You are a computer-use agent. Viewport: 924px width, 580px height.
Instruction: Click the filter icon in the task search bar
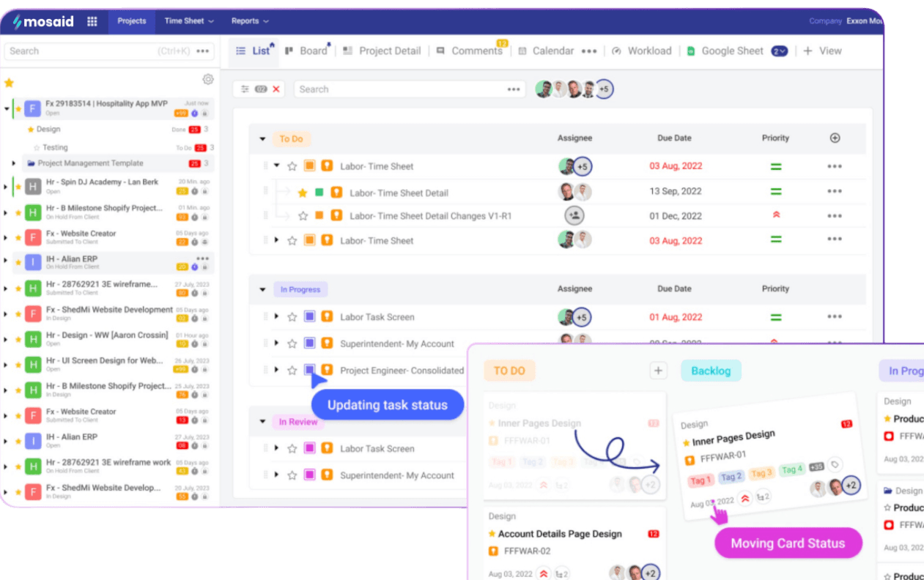pyautogui.click(x=247, y=89)
